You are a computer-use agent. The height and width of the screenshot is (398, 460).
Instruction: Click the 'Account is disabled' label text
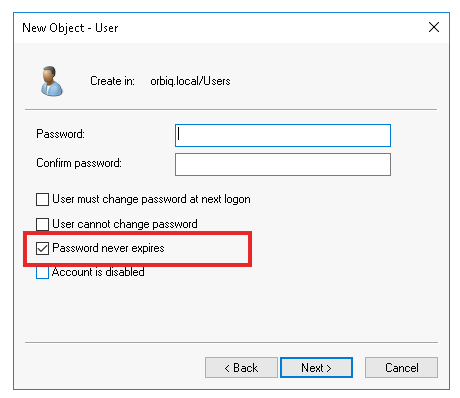pos(98,272)
